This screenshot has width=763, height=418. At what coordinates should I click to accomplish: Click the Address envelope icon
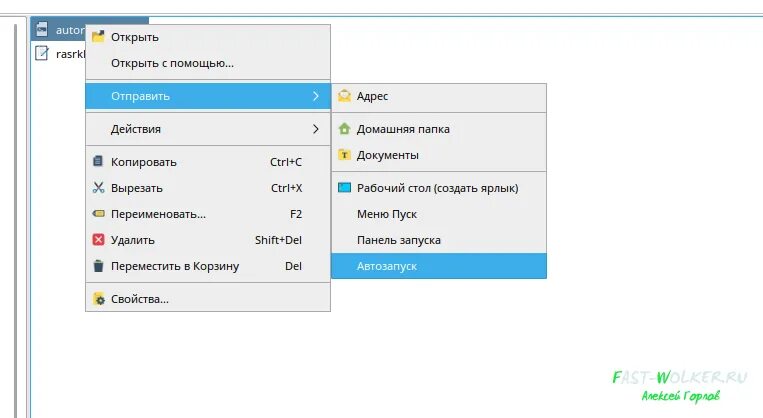point(345,97)
